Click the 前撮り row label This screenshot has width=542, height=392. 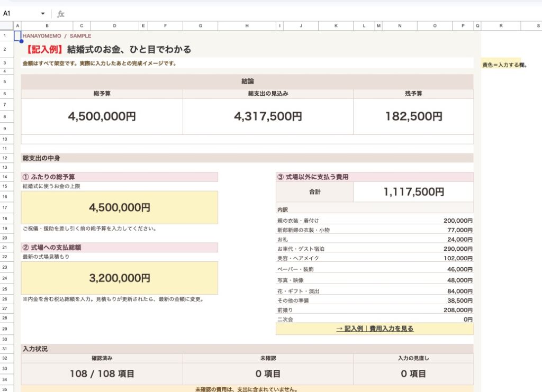[x=285, y=310]
